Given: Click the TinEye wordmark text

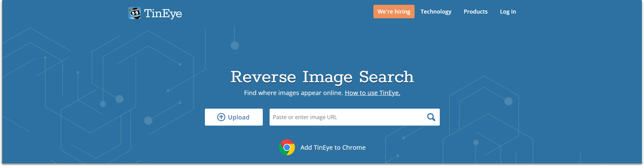Looking at the screenshot, I should tap(163, 14).
